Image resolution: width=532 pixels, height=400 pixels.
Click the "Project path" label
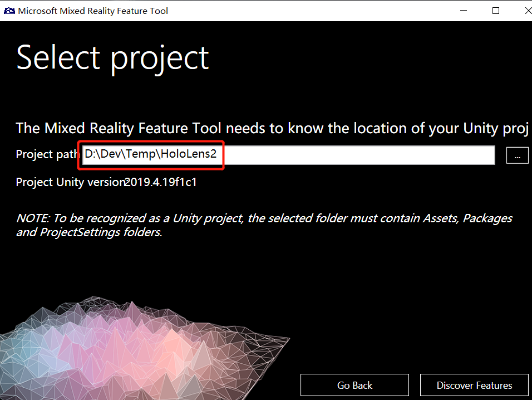(46, 155)
